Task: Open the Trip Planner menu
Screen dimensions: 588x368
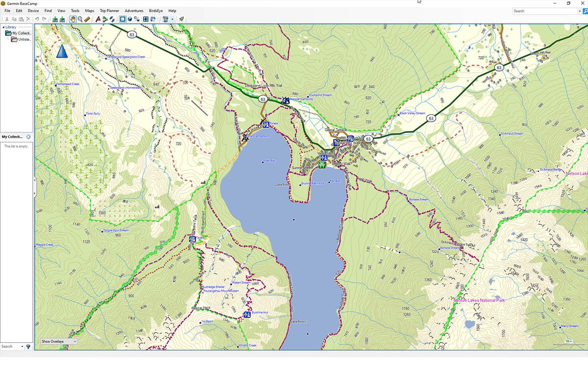Action: (110, 10)
